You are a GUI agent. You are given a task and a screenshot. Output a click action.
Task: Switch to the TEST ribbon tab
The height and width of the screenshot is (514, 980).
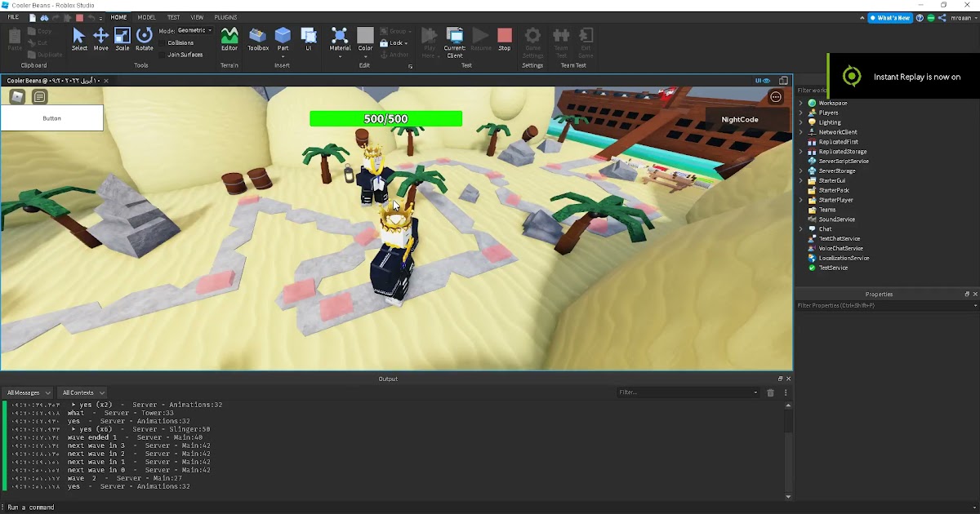click(x=174, y=17)
